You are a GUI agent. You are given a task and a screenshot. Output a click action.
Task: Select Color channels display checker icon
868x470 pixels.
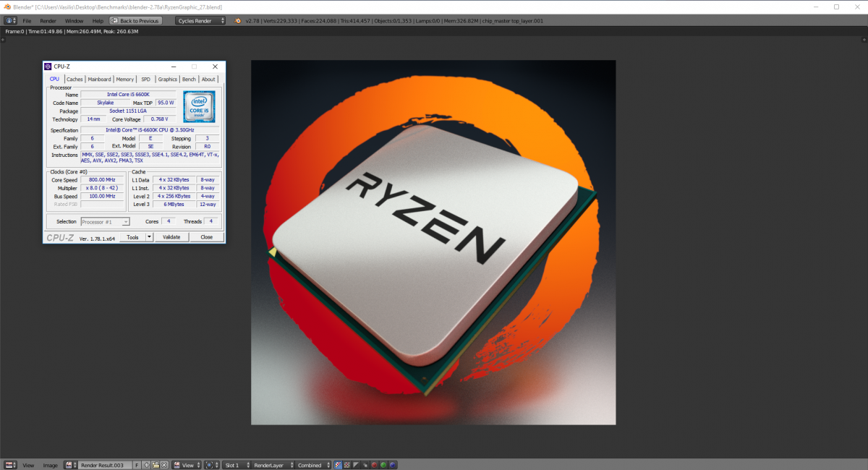346,465
